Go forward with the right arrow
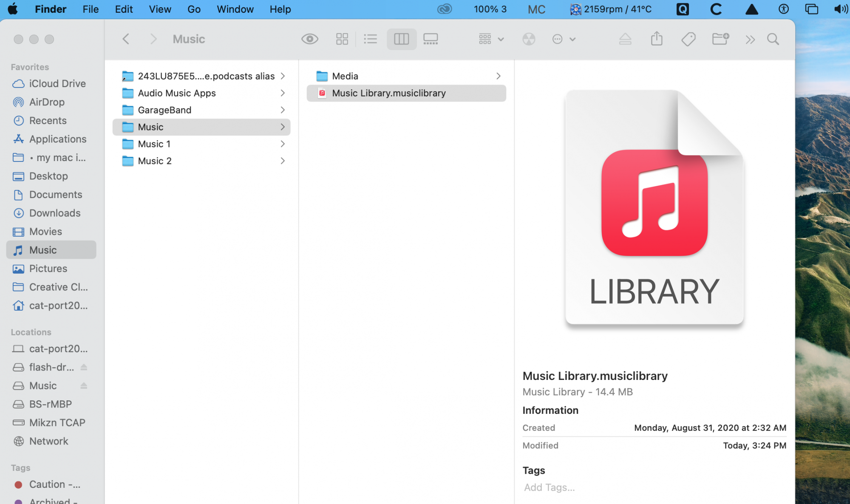The height and width of the screenshot is (504, 850). pyautogui.click(x=153, y=39)
